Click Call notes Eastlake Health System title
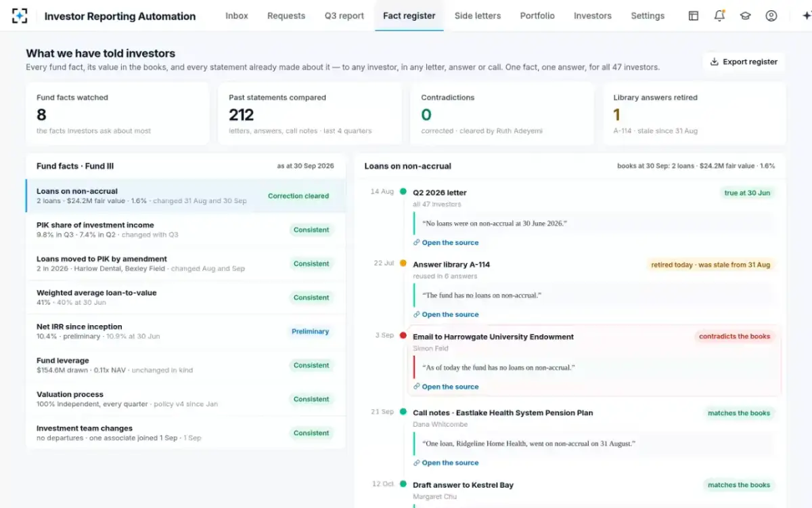The height and width of the screenshot is (508, 812). [503, 412]
